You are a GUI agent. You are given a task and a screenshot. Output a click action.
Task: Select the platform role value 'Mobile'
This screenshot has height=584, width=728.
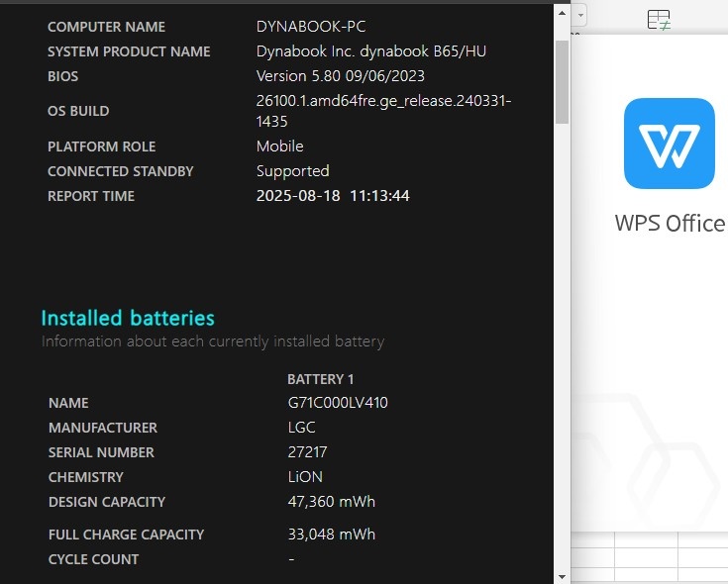280,146
